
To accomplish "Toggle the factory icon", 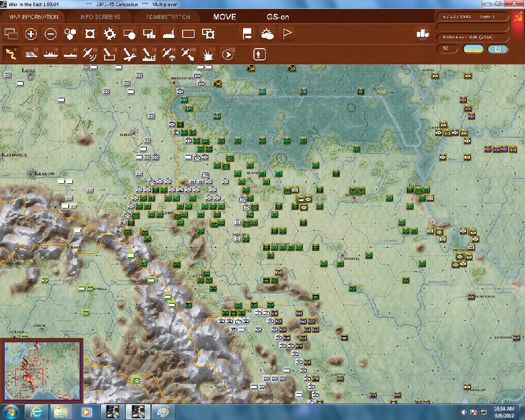I will pyautogui.click(x=169, y=34).
